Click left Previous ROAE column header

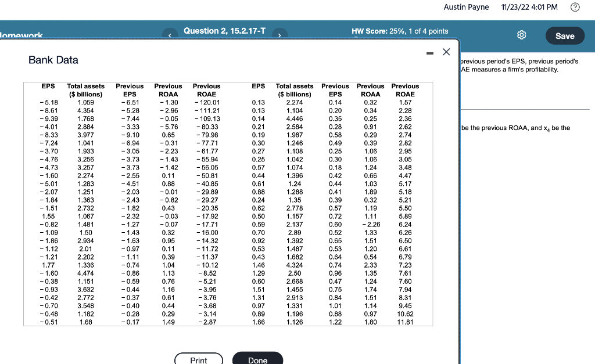(206, 90)
